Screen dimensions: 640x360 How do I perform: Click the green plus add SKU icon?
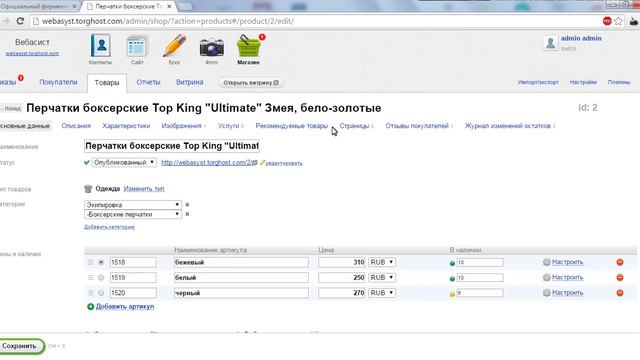pos(91,307)
